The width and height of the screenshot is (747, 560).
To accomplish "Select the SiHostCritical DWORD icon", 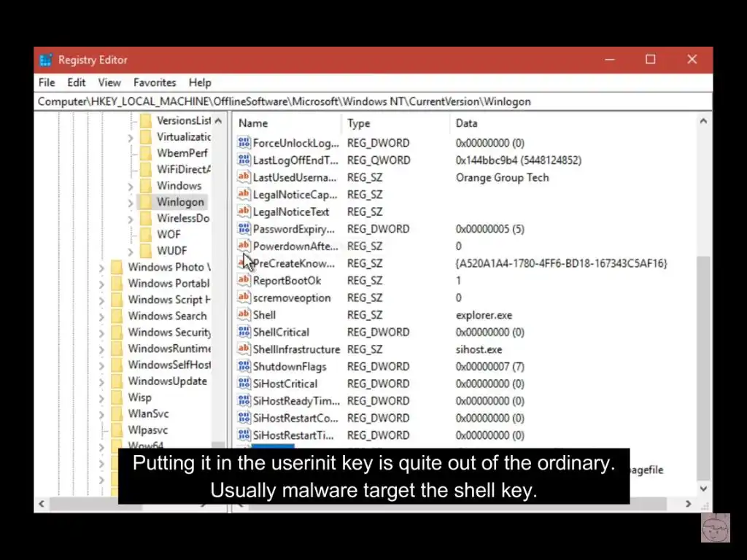I will 244,384.
